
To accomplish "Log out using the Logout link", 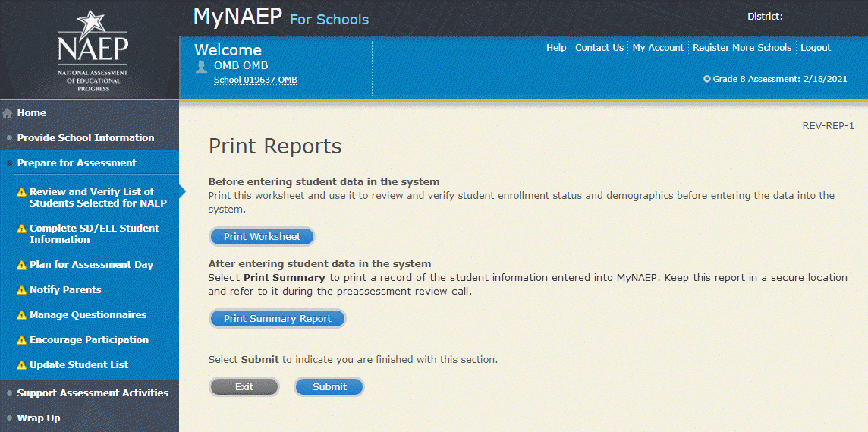I will pos(816,47).
